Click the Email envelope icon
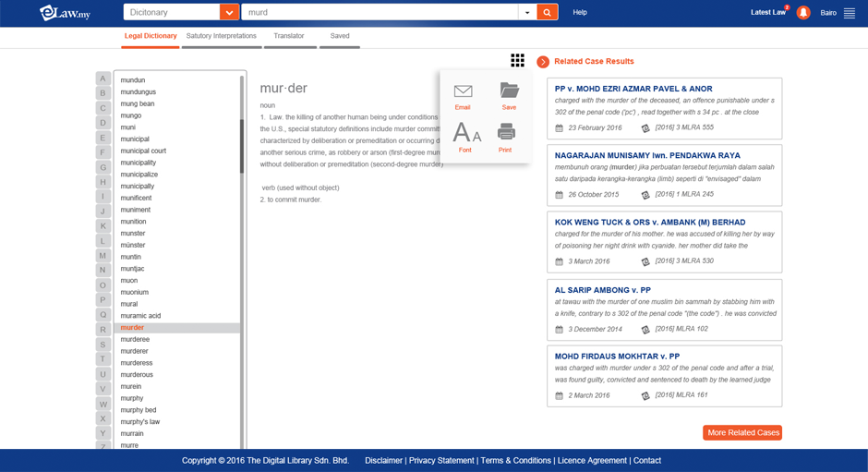 pos(463,91)
